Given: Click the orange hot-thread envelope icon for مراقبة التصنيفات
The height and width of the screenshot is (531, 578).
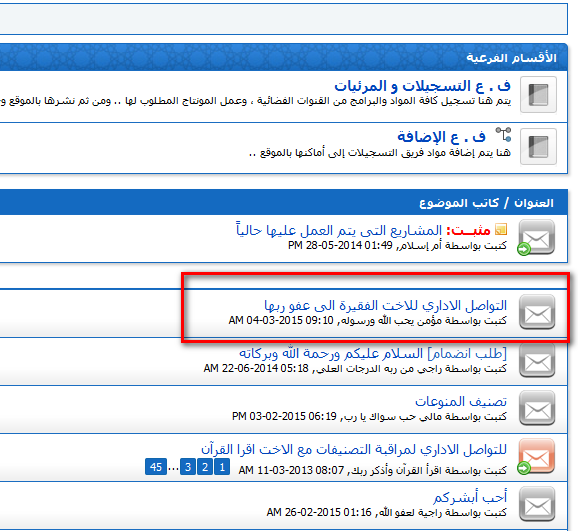Looking at the screenshot, I should 537,456.
